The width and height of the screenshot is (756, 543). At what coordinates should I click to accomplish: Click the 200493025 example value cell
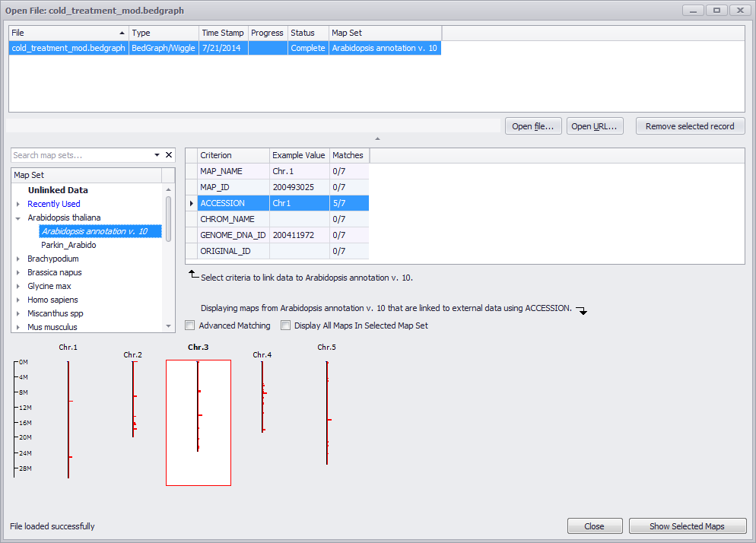(x=300, y=187)
